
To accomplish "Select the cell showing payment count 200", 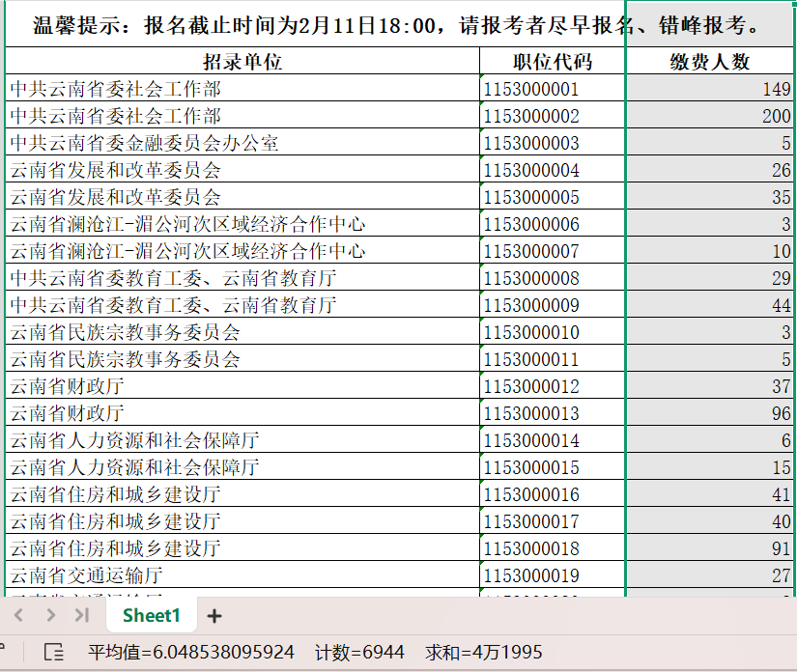I will (710, 117).
